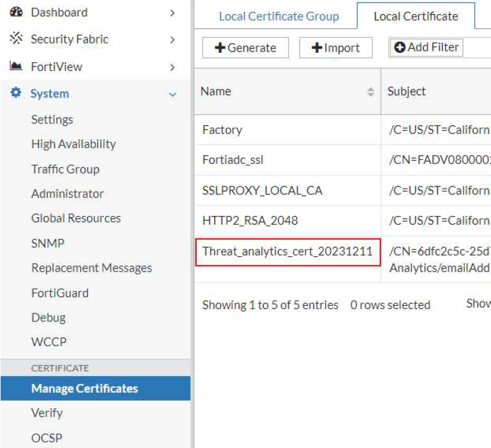
Task: Expand the Security Fabric chevron
Action: click(173, 40)
